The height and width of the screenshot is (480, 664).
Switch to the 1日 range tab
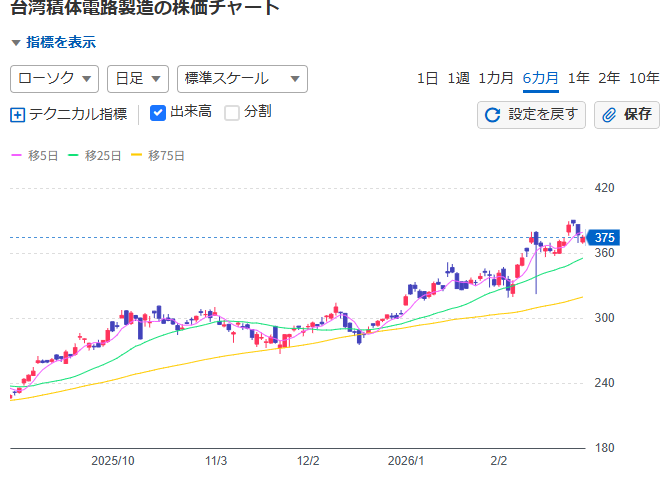click(x=427, y=78)
